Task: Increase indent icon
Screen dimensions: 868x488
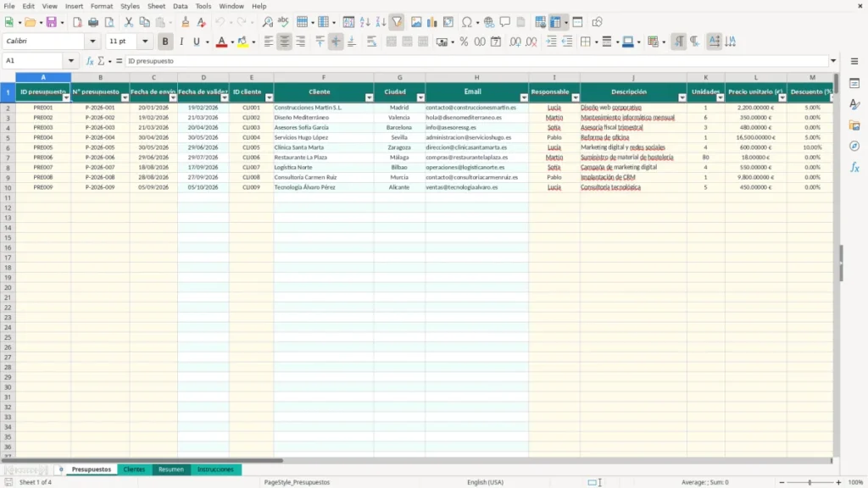Action: 551,42
